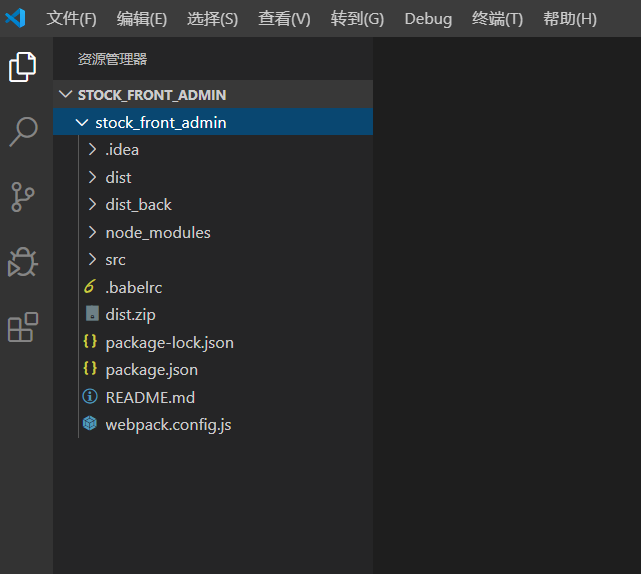Click the VS Code logo icon
This screenshot has width=641, height=574.
tap(16, 18)
